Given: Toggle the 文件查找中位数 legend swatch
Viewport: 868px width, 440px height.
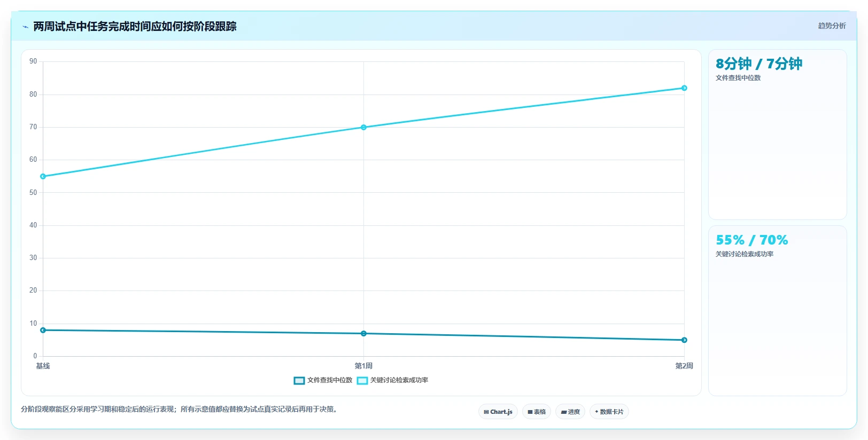Looking at the screenshot, I should [x=299, y=381].
